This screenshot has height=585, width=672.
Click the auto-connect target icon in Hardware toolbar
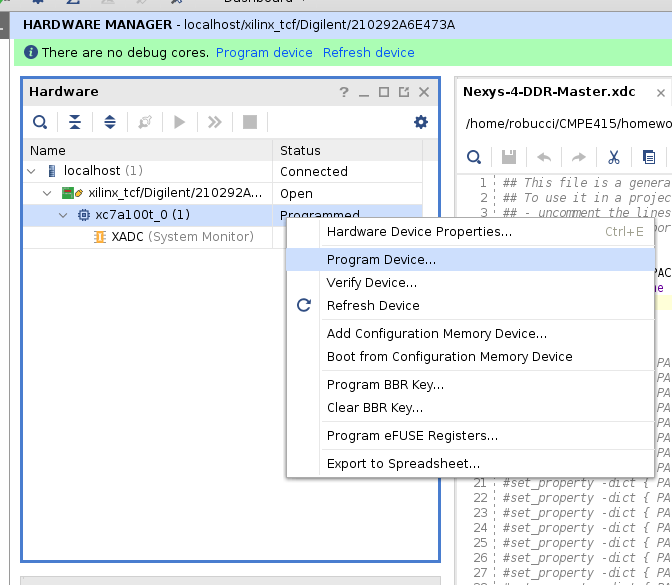pyautogui.click(x=145, y=122)
